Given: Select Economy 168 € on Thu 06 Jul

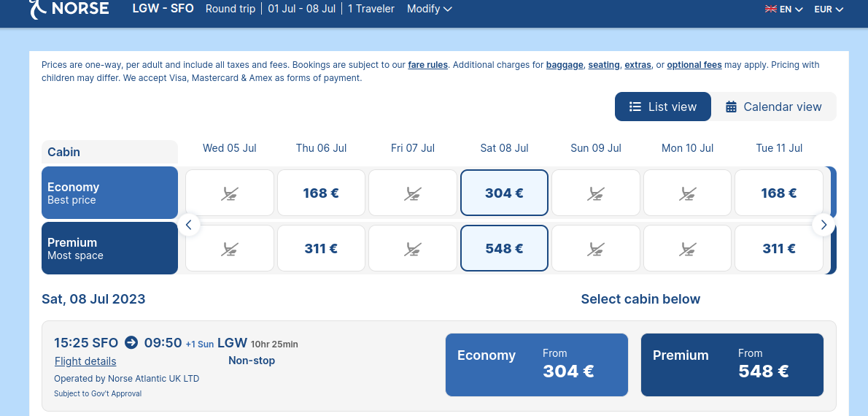Looking at the screenshot, I should (321, 193).
